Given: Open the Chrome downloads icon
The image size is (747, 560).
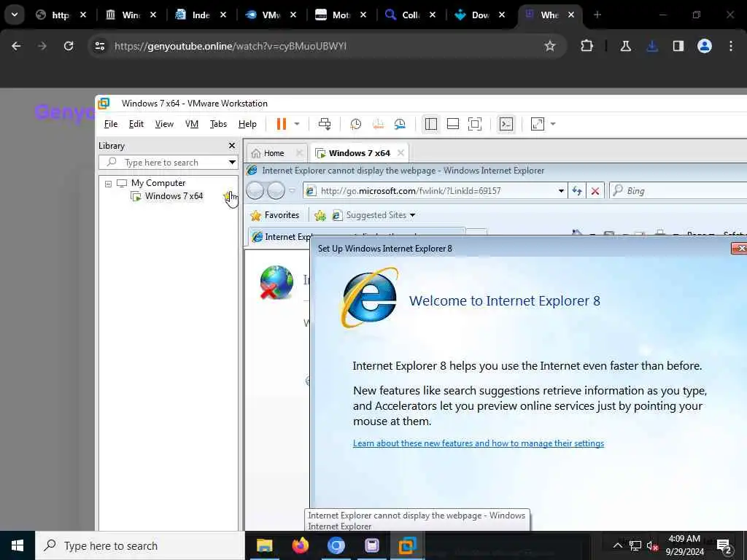Looking at the screenshot, I should (x=652, y=46).
